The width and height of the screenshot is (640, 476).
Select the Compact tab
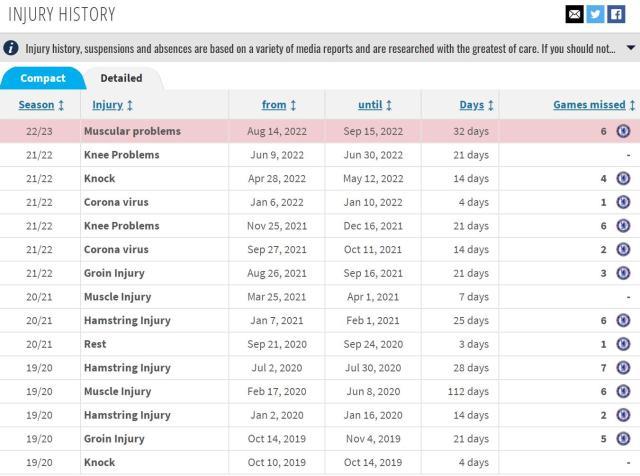[x=42, y=78]
